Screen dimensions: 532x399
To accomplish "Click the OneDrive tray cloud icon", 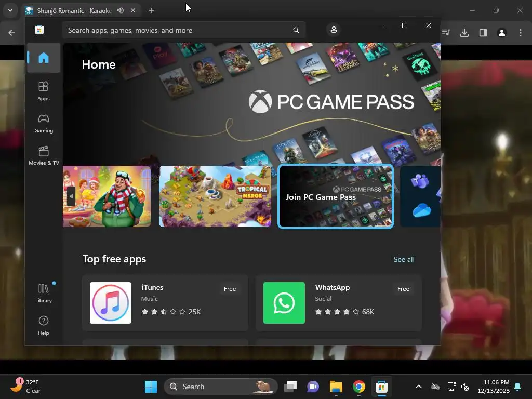I will [x=435, y=387].
